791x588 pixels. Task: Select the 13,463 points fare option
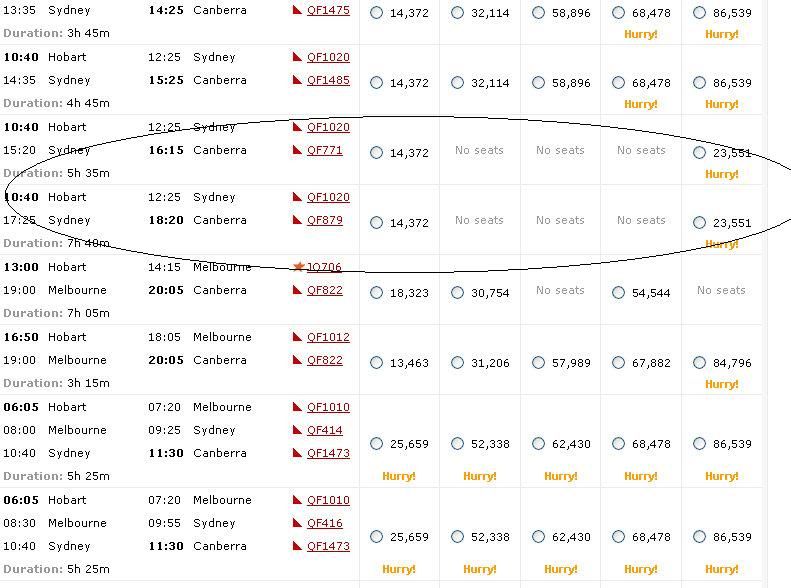click(x=376, y=363)
